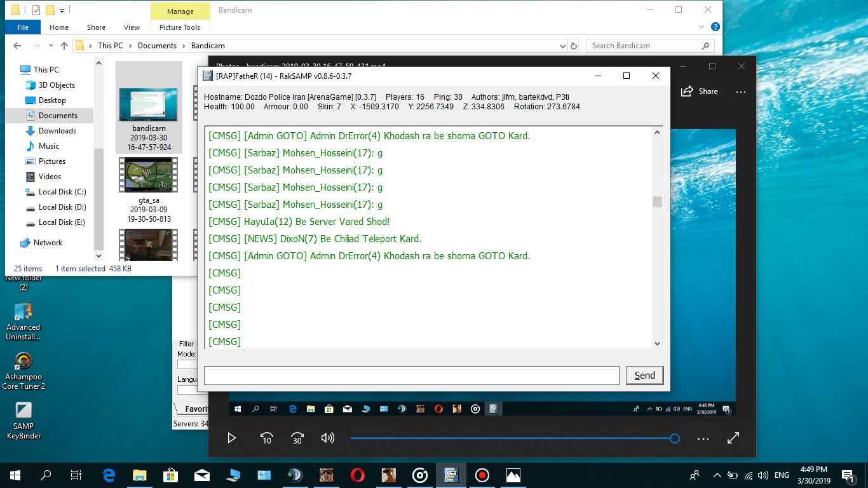Refresh the Bandicam folder
The image size is (868, 488).
(574, 46)
